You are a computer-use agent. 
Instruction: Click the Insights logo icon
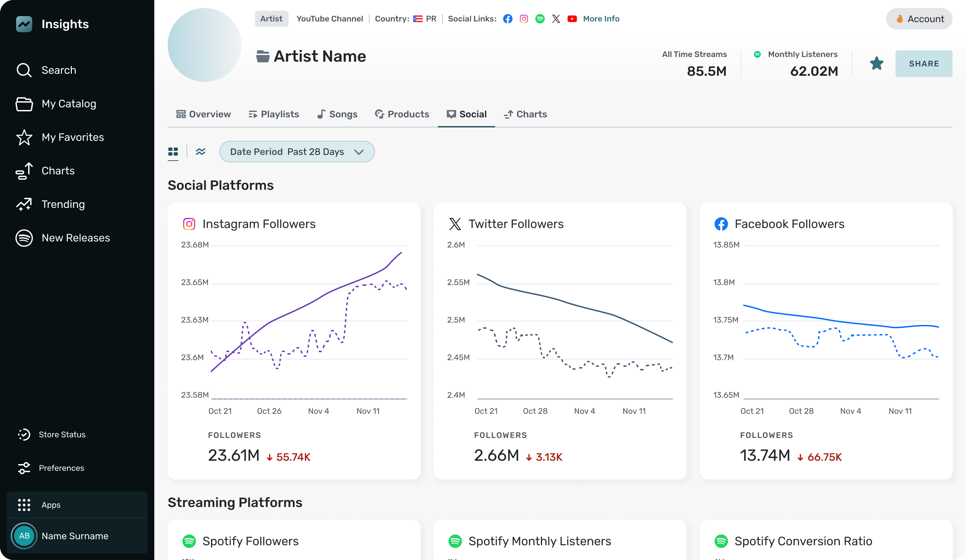(x=24, y=24)
